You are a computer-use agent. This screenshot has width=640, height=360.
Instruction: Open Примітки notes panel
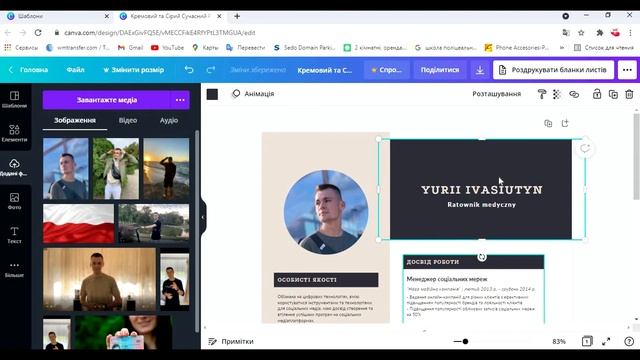(x=231, y=341)
